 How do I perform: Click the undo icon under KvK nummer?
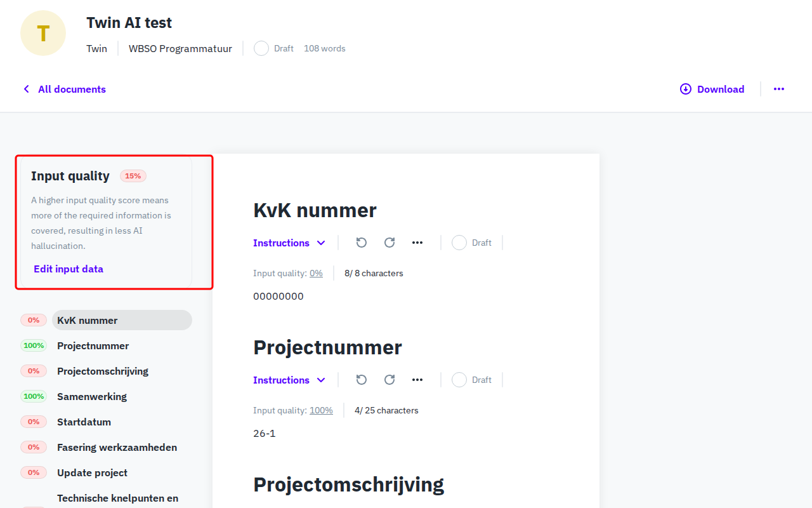tap(361, 243)
